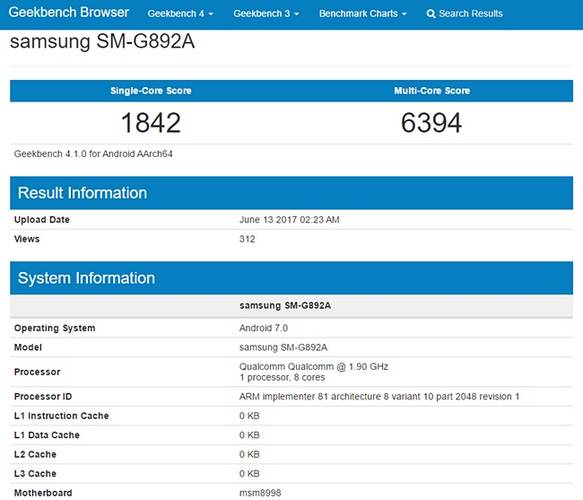This screenshot has height=500, width=583.
Task: Click the Upload Date label
Action: tap(42, 220)
